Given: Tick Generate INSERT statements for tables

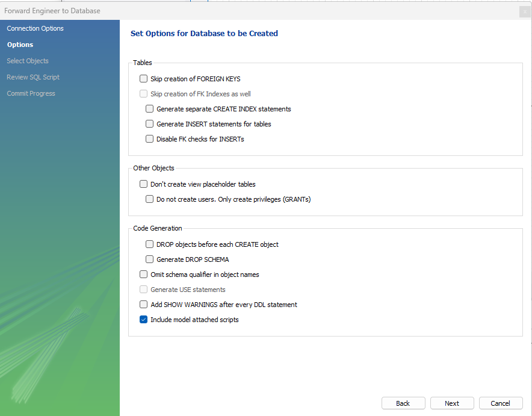Looking at the screenshot, I should (150, 124).
